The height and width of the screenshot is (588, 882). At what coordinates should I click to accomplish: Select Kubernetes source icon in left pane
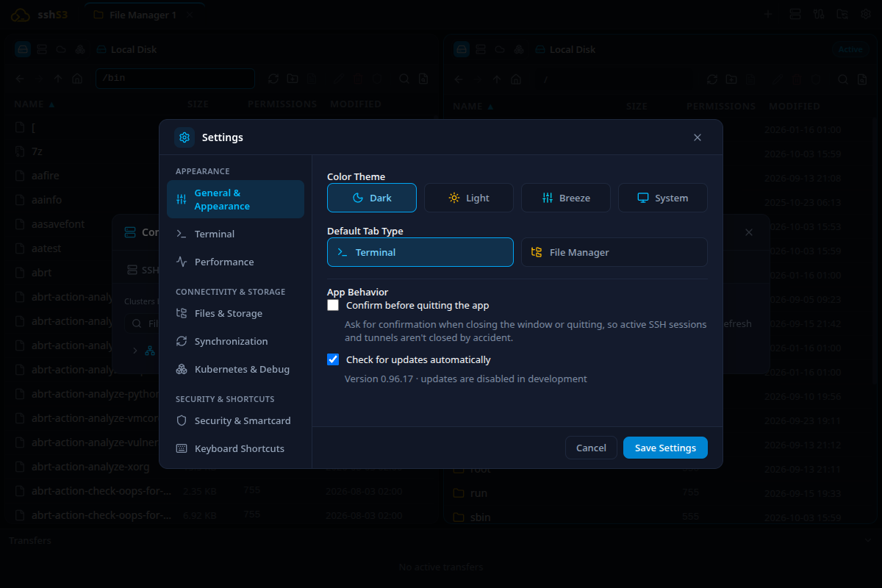click(x=80, y=49)
